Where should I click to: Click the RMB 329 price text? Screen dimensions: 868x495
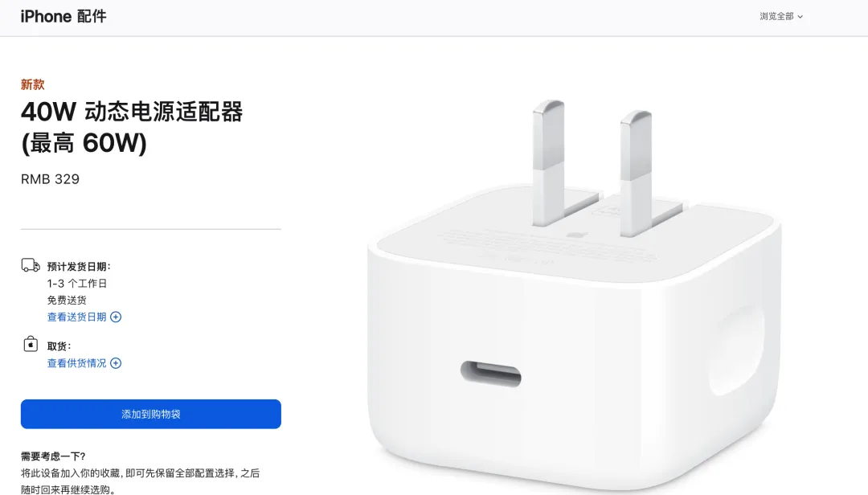click(50, 179)
